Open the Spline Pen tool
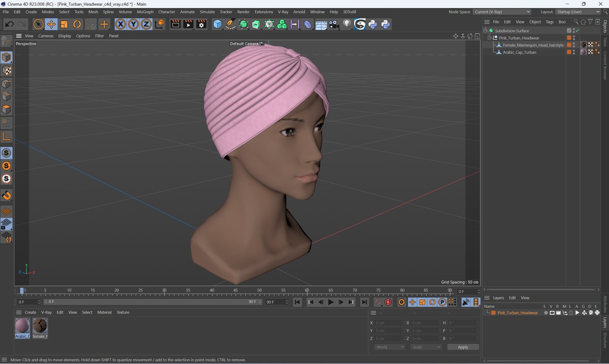 pyautogui.click(x=230, y=24)
